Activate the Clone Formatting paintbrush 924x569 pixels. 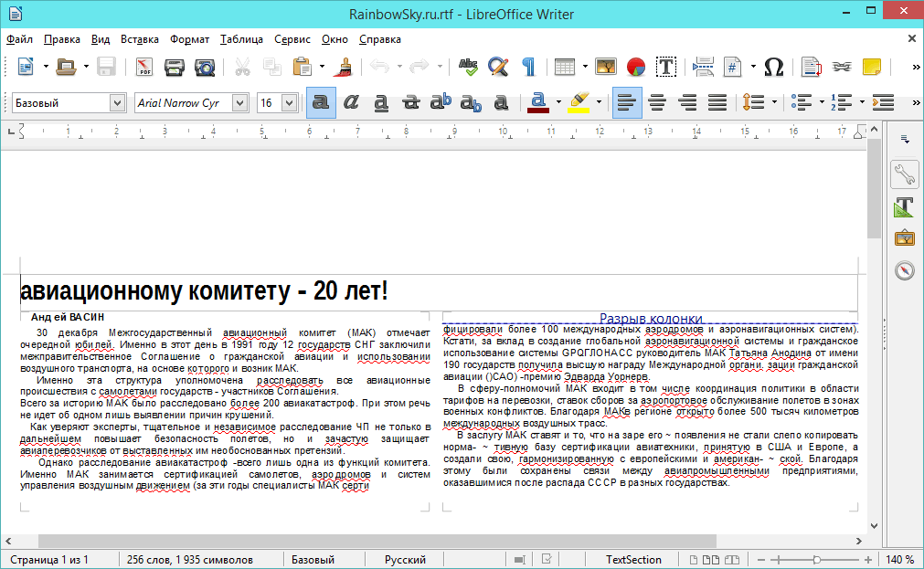pyautogui.click(x=343, y=67)
